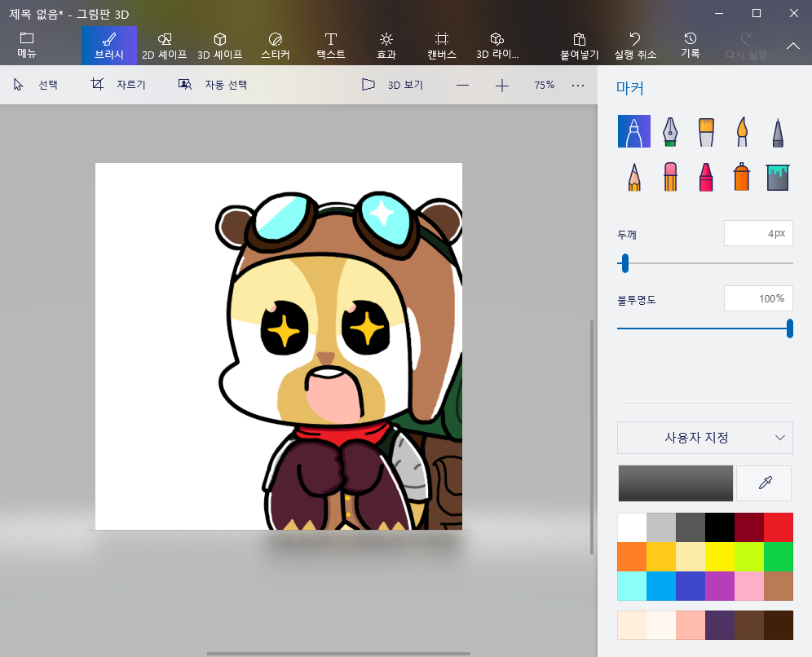Click the 실행 취소 undo button
Image resolution: width=812 pixels, height=657 pixels.
(x=635, y=46)
